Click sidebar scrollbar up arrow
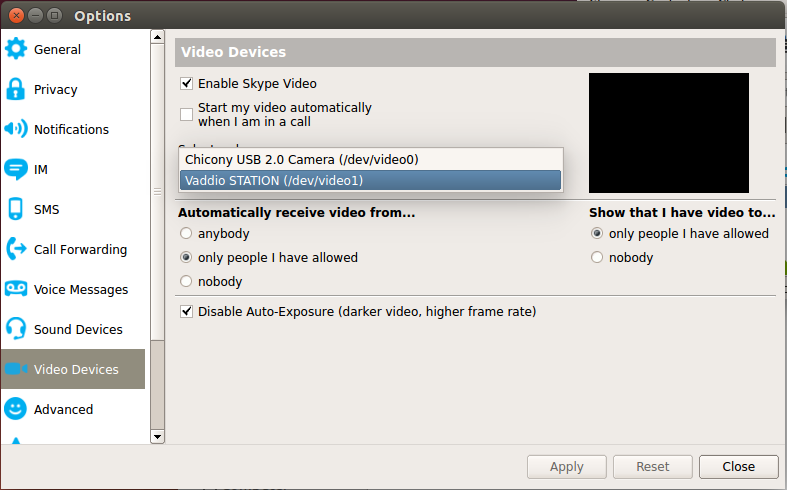The image size is (787, 490). pyautogui.click(x=158, y=37)
